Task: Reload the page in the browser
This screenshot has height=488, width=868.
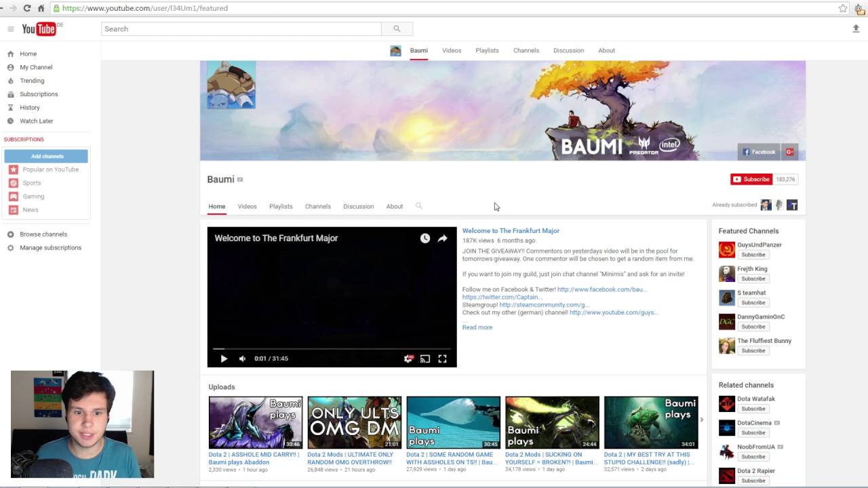Action: [x=27, y=8]
